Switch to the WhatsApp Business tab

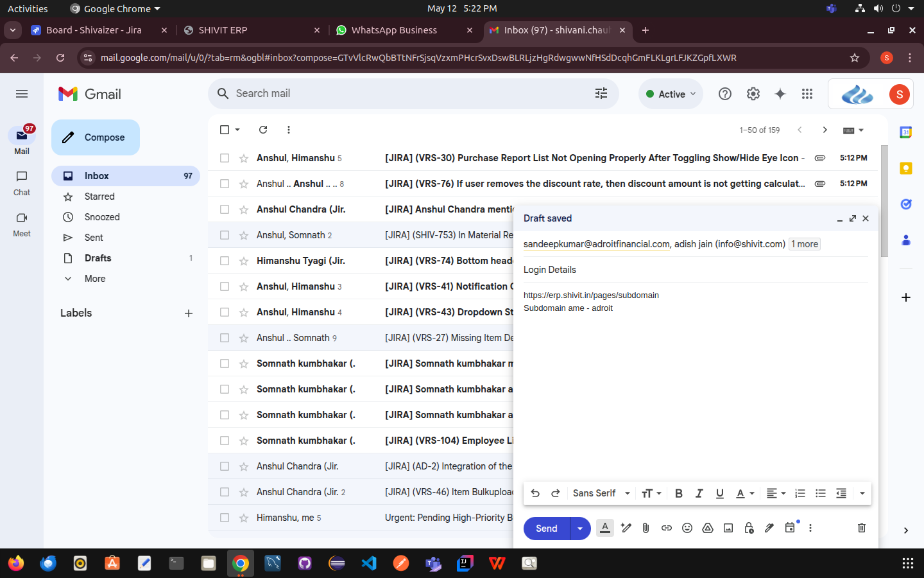(x=394, y=30)
